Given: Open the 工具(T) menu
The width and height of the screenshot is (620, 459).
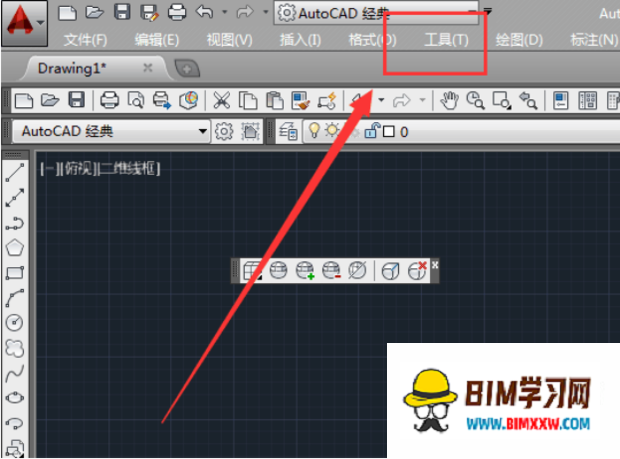Looking at the screenshot, I should coord(446,40).
